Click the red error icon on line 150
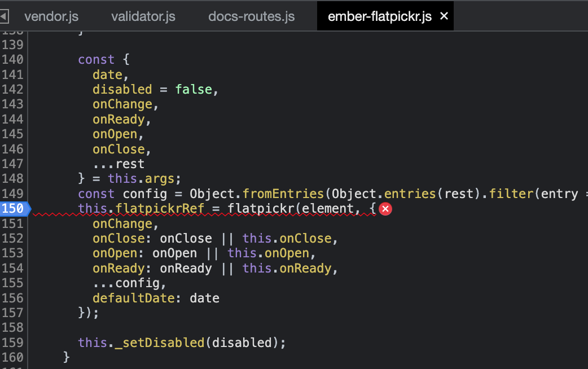This screenshot has width=588, height=369. tap(385, 209)
